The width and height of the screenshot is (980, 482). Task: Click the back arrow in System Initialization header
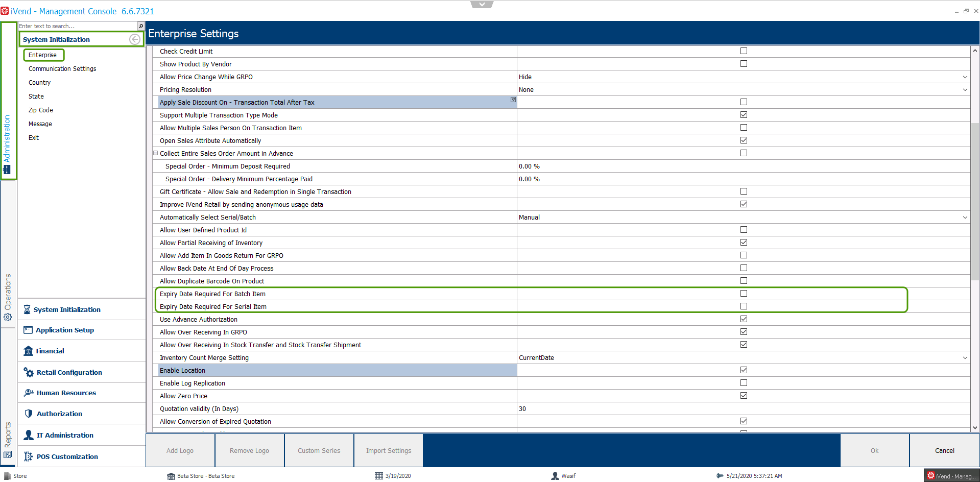pyautogui.click(x=135, y=39)
